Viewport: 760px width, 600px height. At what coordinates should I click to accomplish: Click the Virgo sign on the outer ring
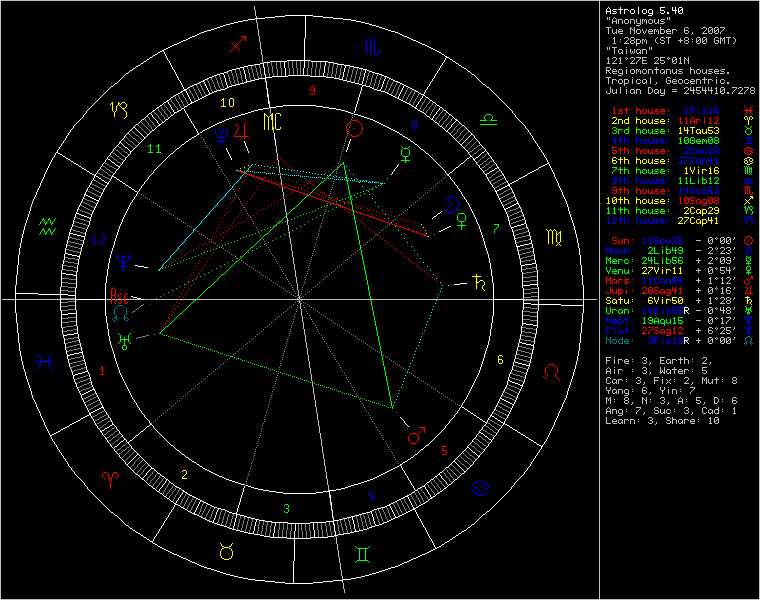click(554, 237)
